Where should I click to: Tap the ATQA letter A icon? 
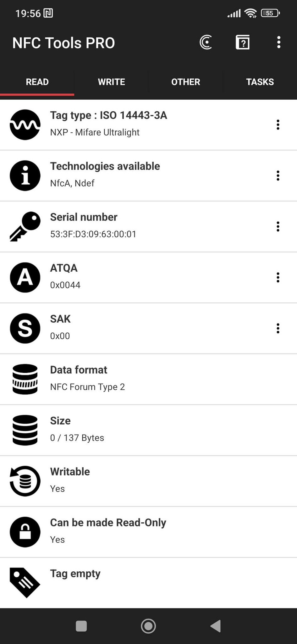(x=25, y=277)
